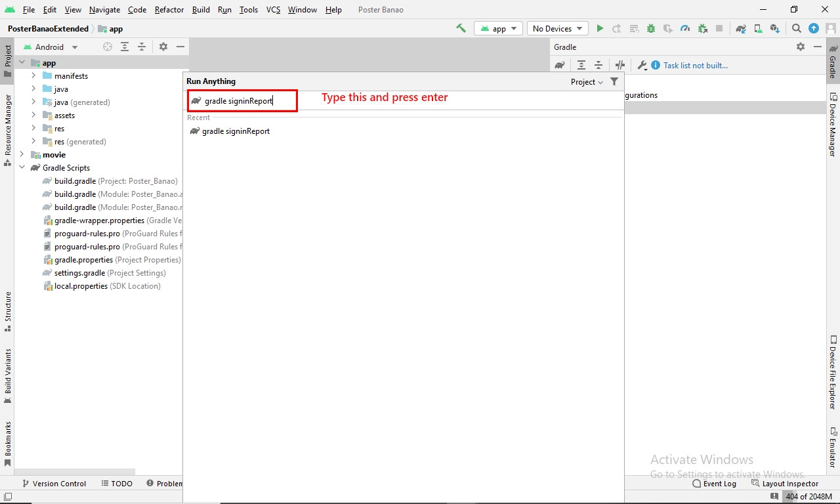Expand the manifests folder
Viewport: 840px width, 504px height.
(x=33, y=76)
